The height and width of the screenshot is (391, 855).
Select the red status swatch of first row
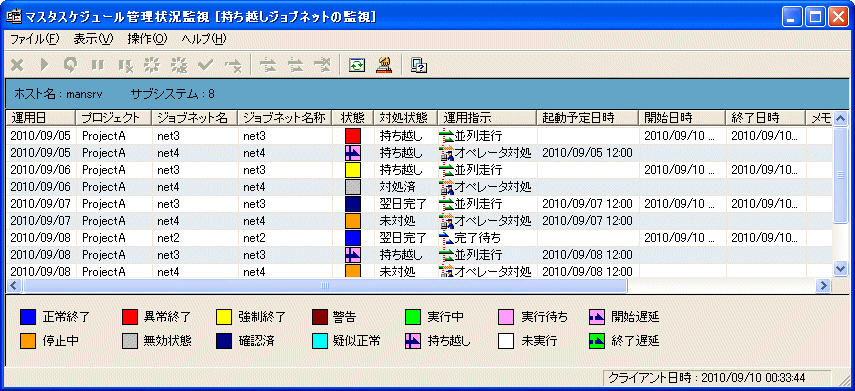(353, 136)
